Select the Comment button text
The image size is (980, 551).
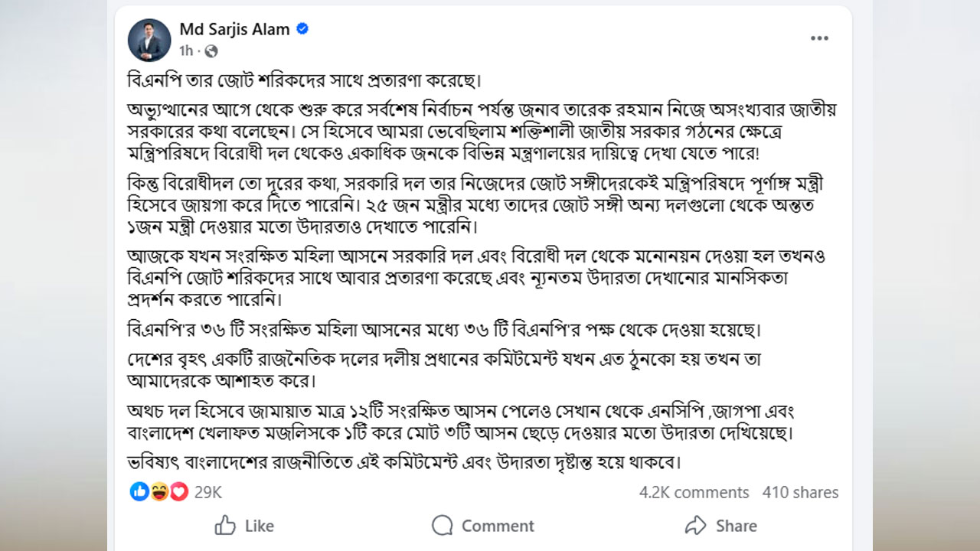point(498,526)
